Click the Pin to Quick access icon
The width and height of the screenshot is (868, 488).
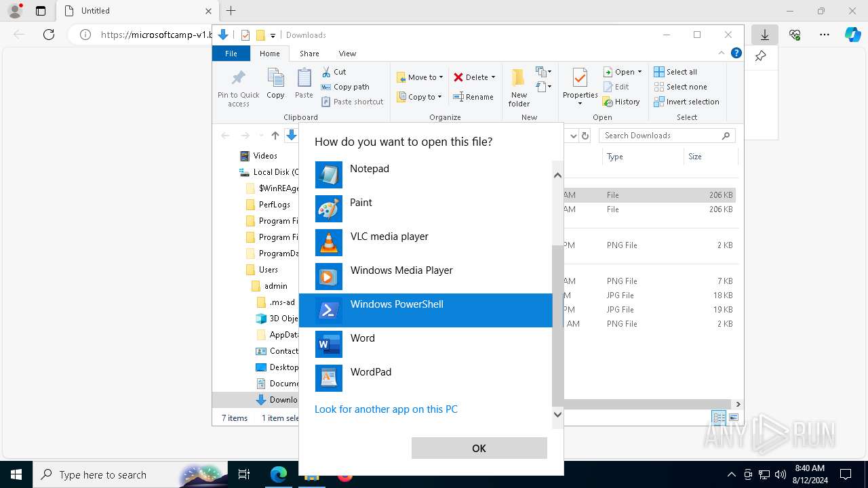pos(239,87)
